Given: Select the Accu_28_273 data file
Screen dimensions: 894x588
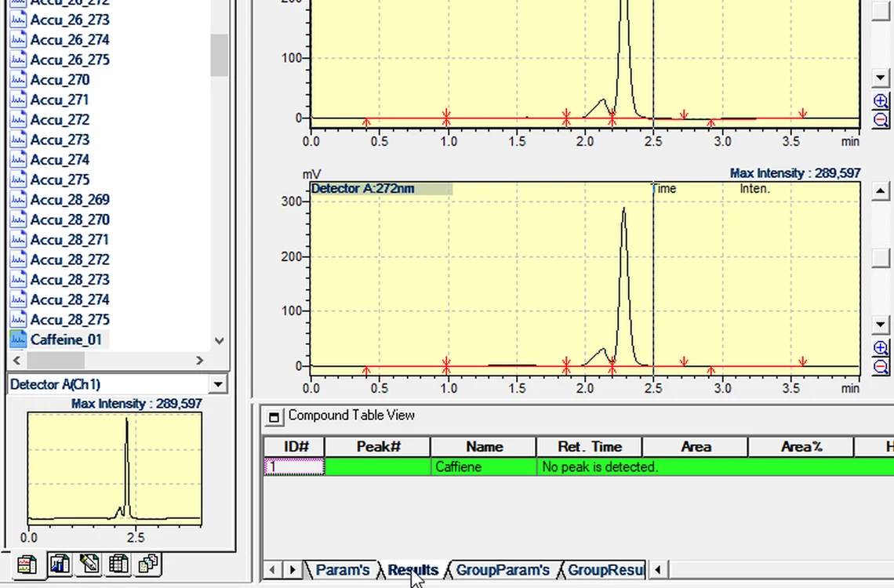Looking at the screenshot, I should (x=70, y=279).
